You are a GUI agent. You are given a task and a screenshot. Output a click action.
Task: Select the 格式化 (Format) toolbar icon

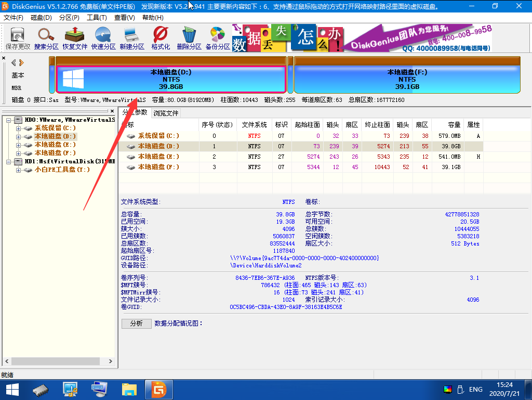[161, 38]
